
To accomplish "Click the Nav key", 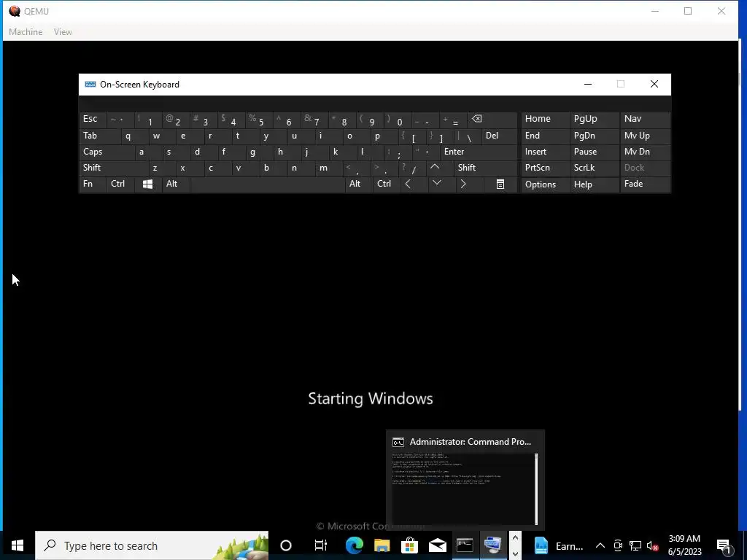I will 645,120.
